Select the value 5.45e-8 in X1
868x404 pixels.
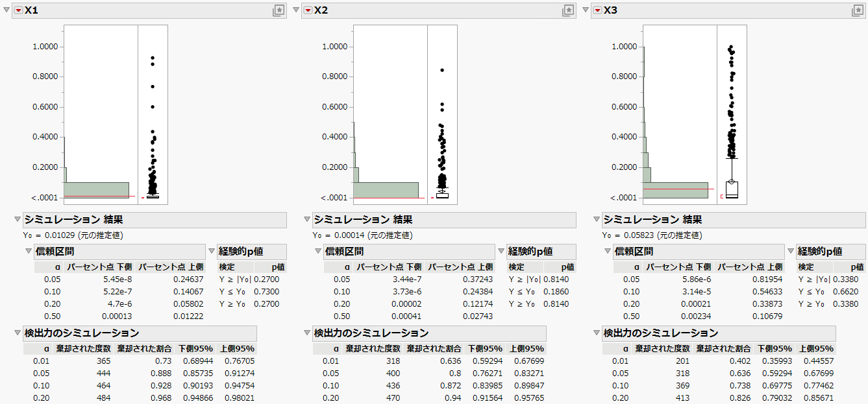[x=118, y=279]
